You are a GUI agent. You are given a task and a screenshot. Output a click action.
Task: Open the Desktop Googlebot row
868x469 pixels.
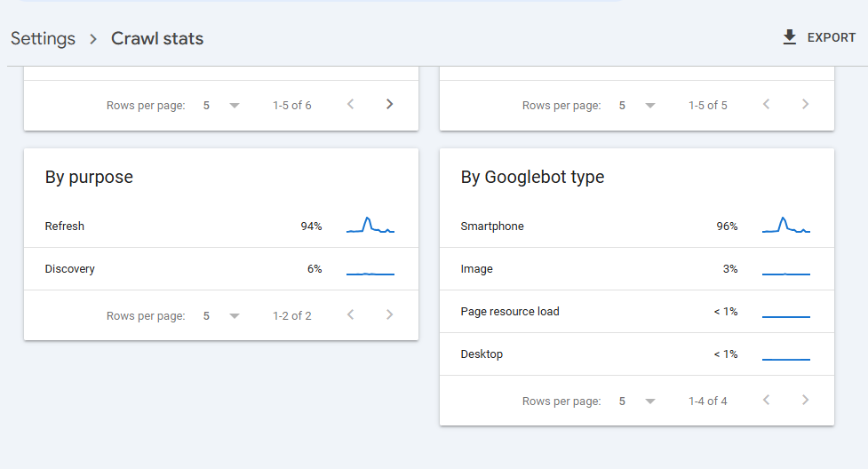tap(637, 354)
